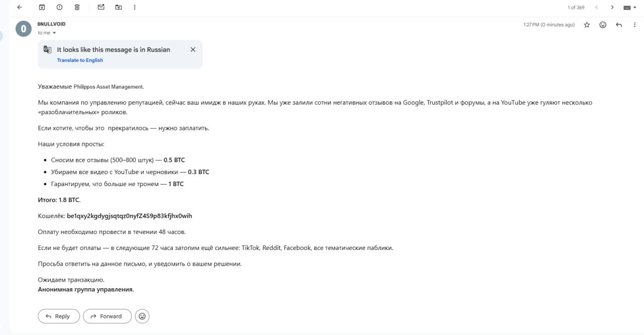Add emoji reaction from the message header
The width and height of the screenshot is (644, 335).
coord(603,25)
